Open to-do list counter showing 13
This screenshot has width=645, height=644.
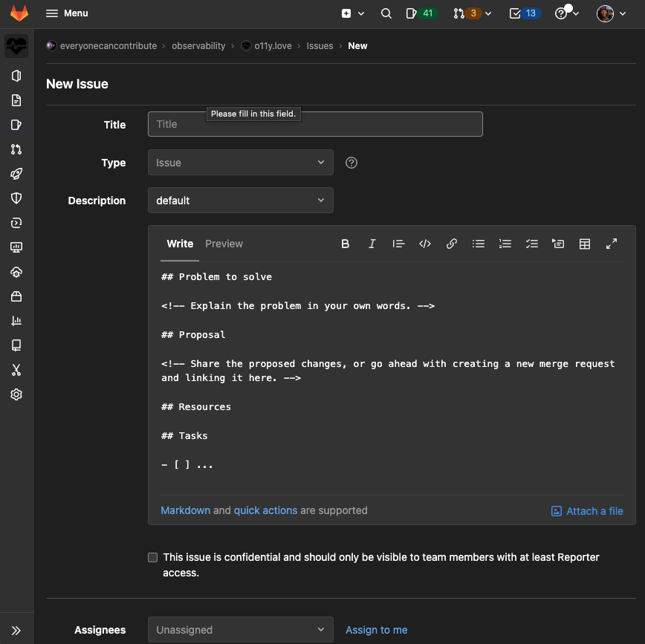coord(525,13)
